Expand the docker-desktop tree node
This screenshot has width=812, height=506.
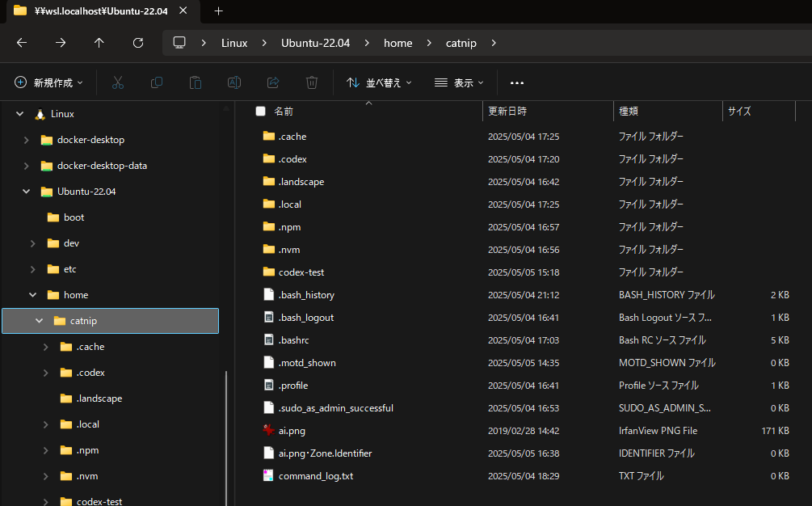pos(26,140)
